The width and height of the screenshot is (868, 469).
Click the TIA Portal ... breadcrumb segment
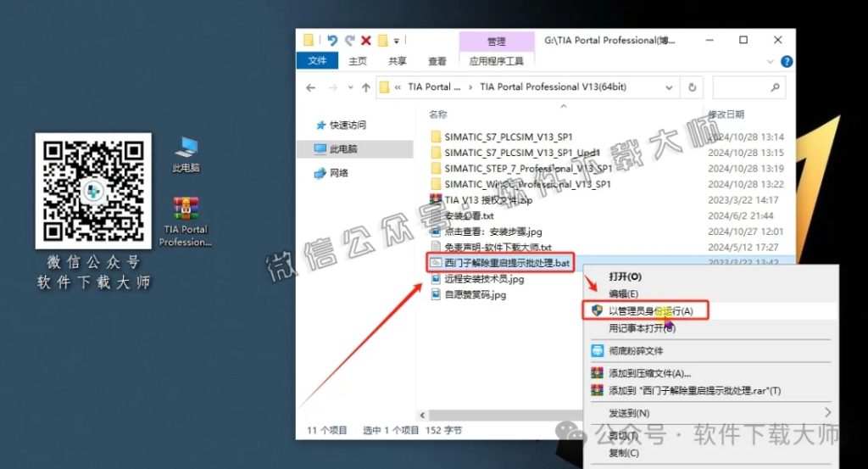tap(434, 87)
